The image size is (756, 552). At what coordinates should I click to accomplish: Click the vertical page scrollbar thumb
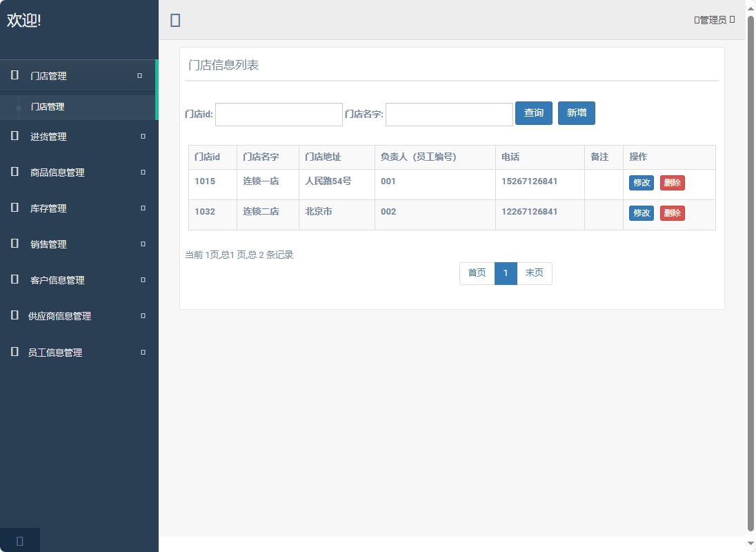pos(750,273)
